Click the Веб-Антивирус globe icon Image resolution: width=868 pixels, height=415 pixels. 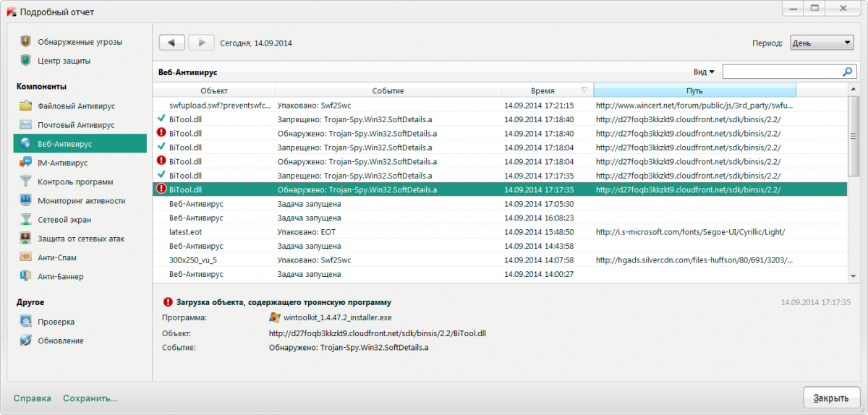point(25,144)
